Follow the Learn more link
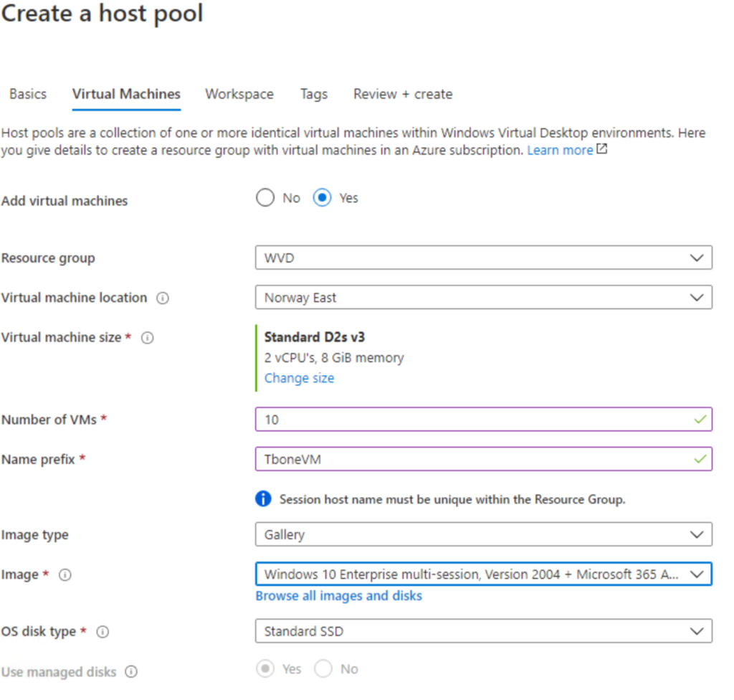Image resolution: width=734 pixels, height=700 pixels. [560, 150]
